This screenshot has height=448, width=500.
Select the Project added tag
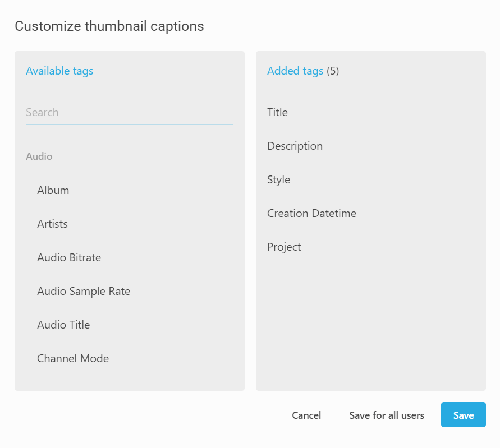tap(284, 247)
